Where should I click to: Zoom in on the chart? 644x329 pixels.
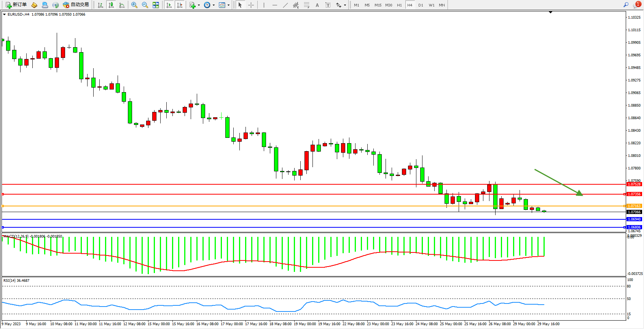tap(134, 5)
